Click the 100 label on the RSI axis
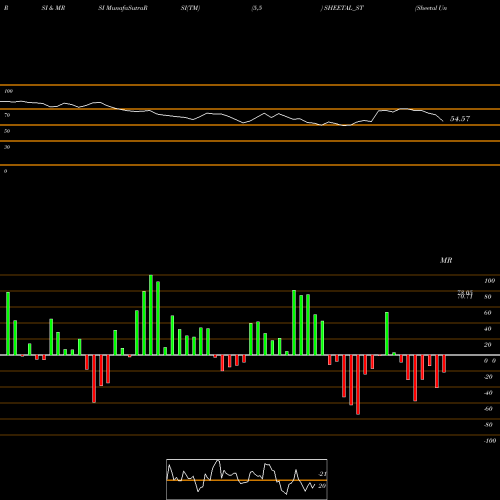Screen dimensions: 500x500 coord(8,91)
